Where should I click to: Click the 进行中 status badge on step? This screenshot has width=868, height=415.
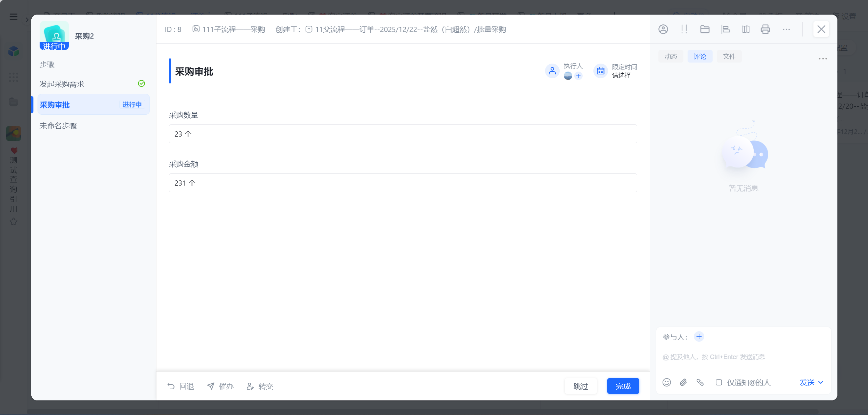[132, 105]
